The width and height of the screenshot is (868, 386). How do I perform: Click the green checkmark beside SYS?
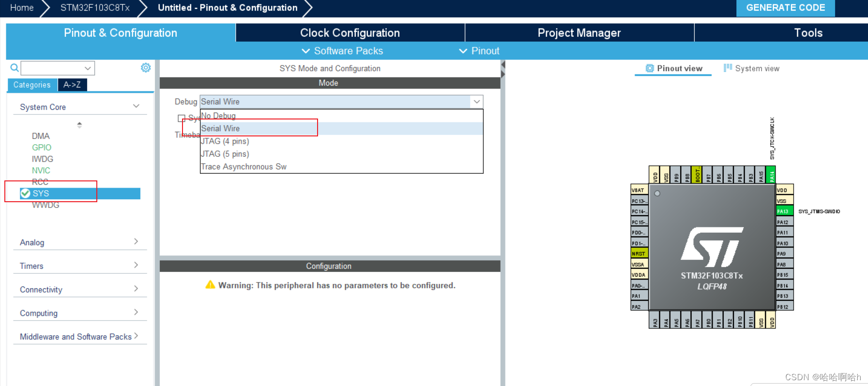[x=26, y=193]
